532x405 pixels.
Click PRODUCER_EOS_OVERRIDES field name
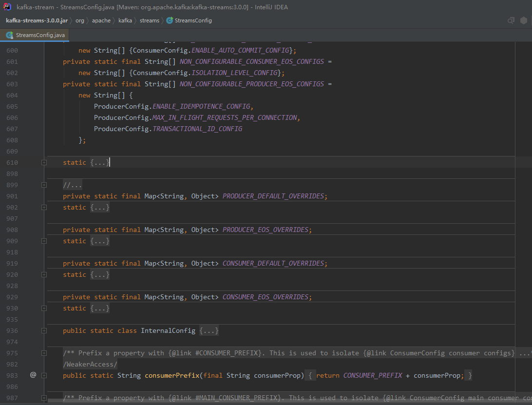click(266, 230)
